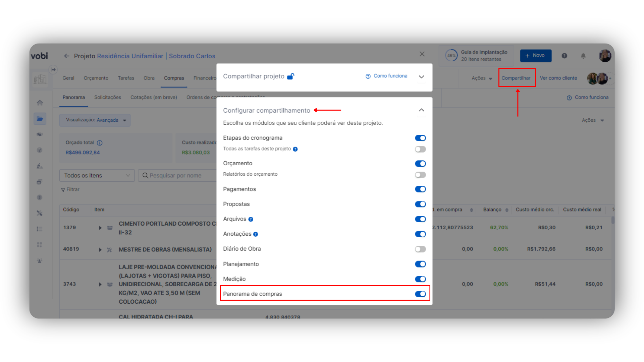Screen dimensions: 644x362
Task: Disable the Panorama de compras toggle
Action: (420, 294)
